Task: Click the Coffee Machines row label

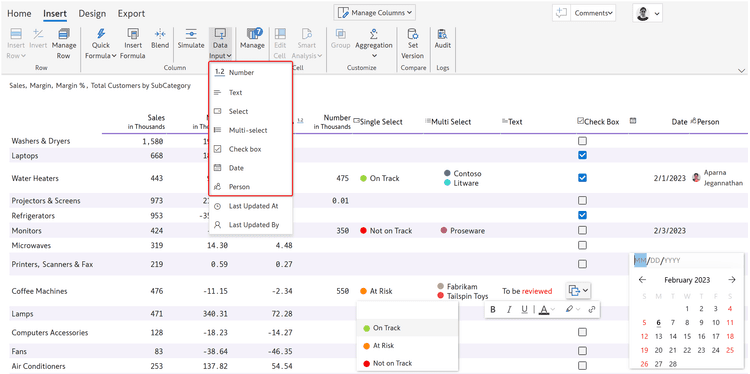Action: [x=39, y=291]
